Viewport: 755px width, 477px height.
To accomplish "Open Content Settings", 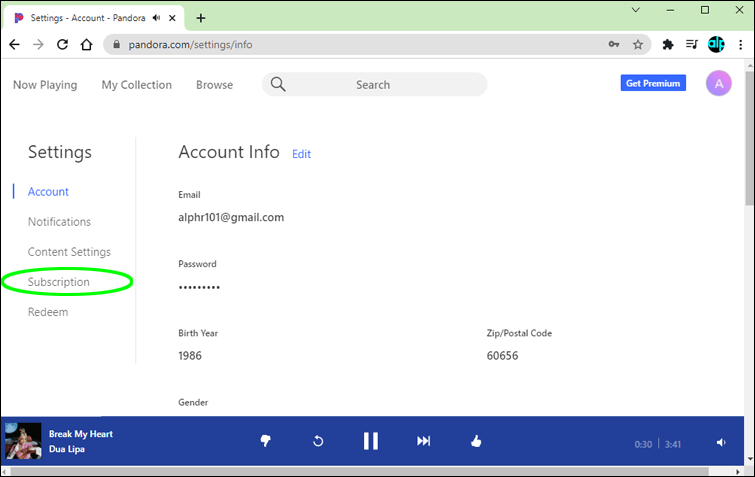I will [x=69, y=252].
